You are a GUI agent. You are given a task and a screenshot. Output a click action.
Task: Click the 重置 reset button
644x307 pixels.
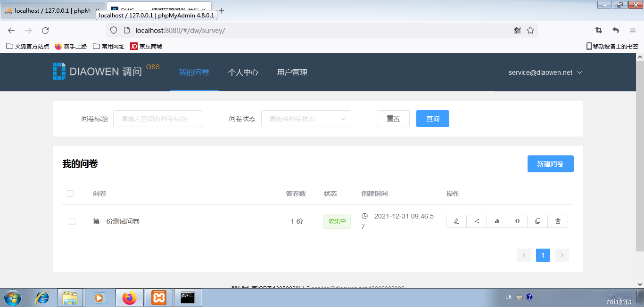393,119
